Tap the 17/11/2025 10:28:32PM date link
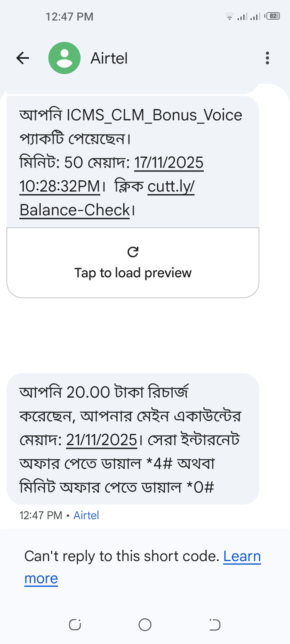Image resolution: width=290 pixels, height=644 pixels. point(168,163)
